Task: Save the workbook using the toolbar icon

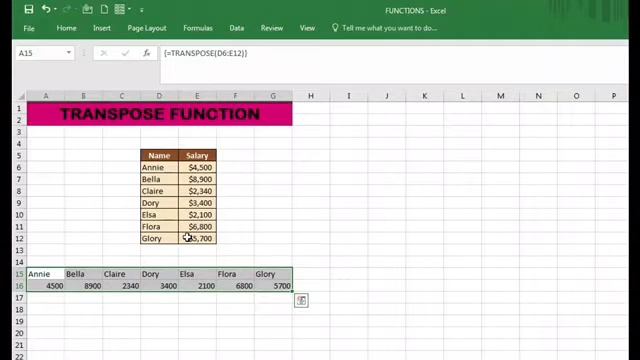Action: (x=29, y=9)
